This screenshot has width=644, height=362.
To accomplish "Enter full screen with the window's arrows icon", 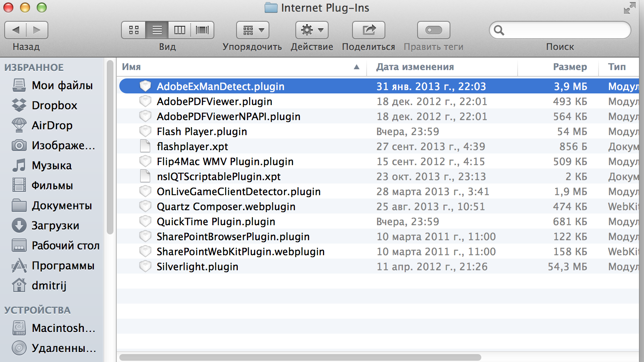I will 629,8.
